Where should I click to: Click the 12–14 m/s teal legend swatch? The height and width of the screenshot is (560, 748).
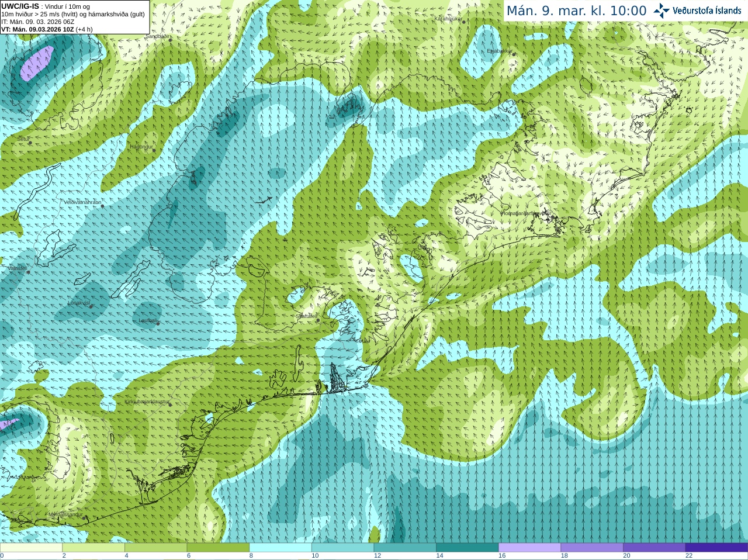[405, 548]
